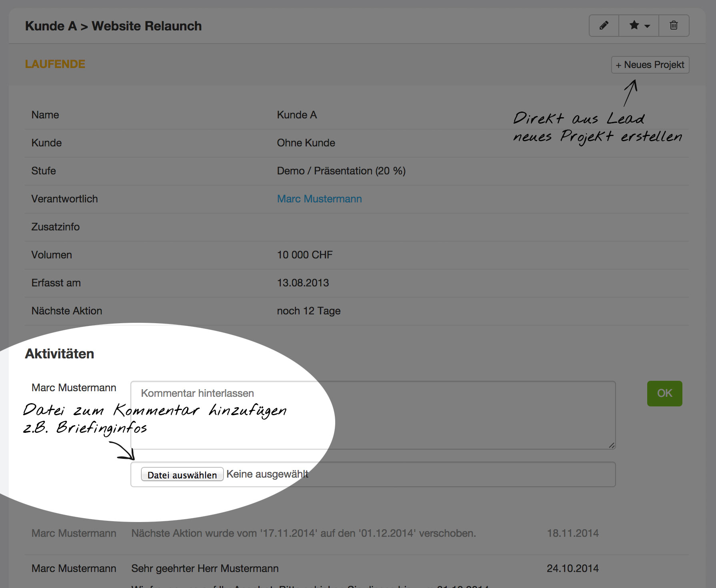Click the 13.08.2013 date value
The width and height of the screenshot is (716, 588).
click(x=303, y=283)
